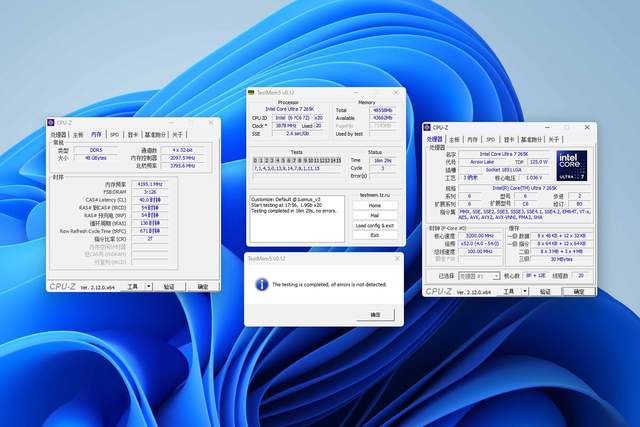Switch to SPD tab in left CPU-Z window
The width and height of the screenshot is (640, 427).
[x=115, y=134]
